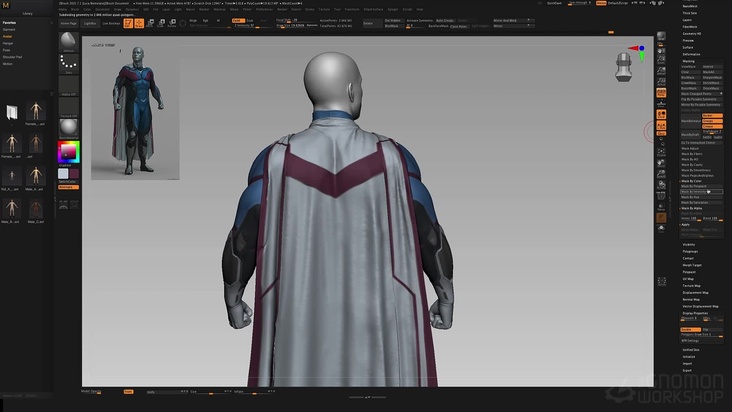Open the current brush thumbnail

click(x=69, y=42)
